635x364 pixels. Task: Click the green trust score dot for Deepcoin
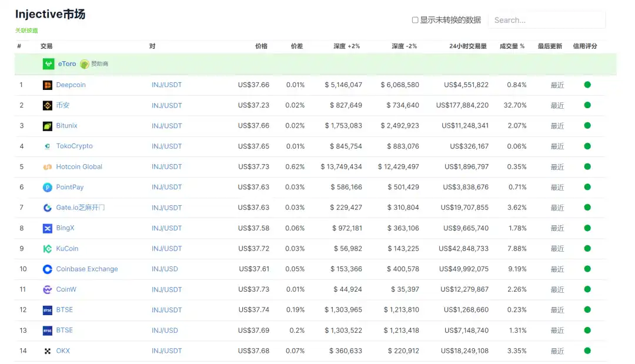587,85
